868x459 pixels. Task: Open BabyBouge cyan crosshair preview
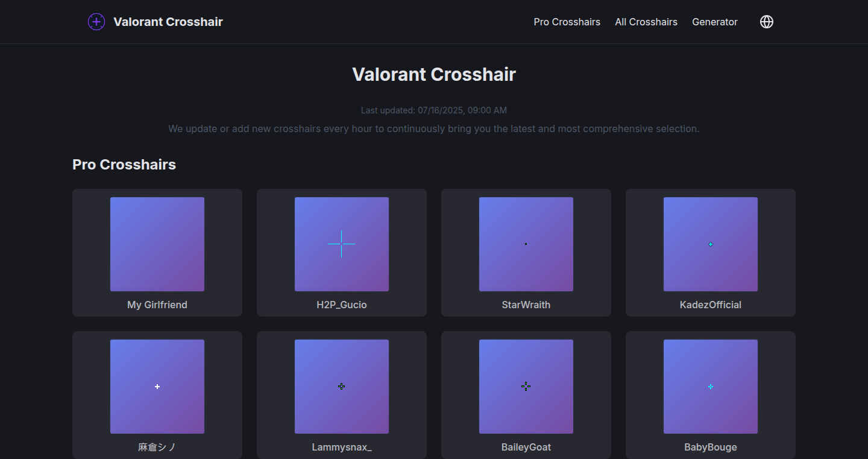click(x=711, y=387)
